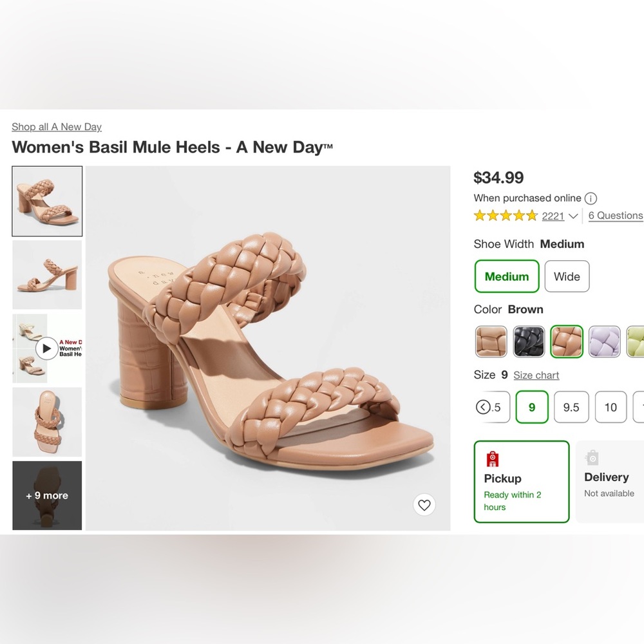
Task: Select Wide shoe width
Action: [567, 276]
